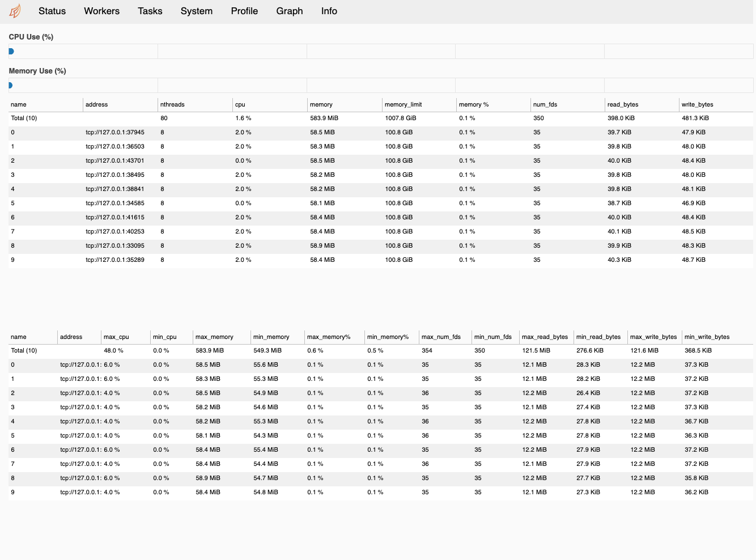Select address tcp://127.0.0.1:37945

click(x=115, y=132)
